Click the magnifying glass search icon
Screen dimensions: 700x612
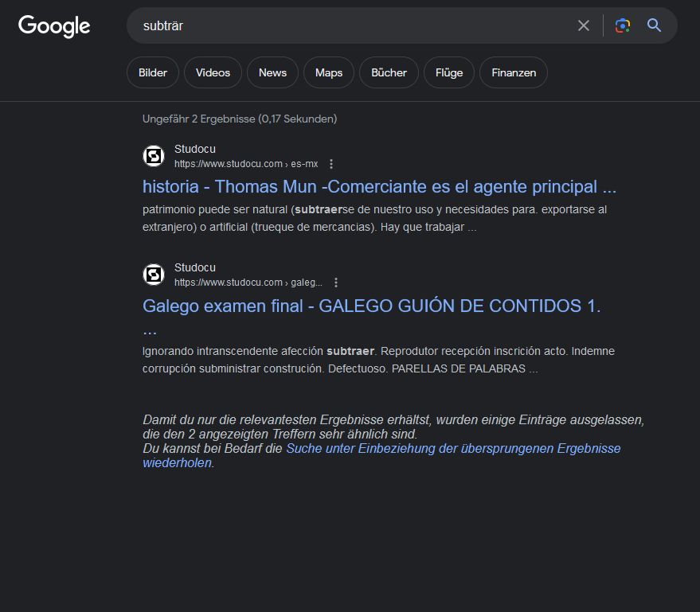click(654, 25)
